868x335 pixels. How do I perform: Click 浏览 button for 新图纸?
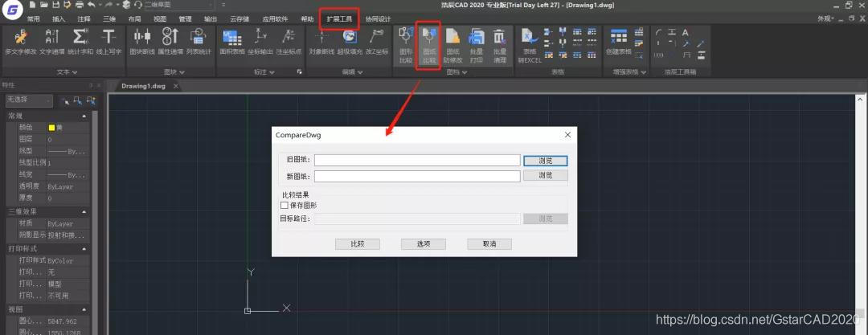545,175
